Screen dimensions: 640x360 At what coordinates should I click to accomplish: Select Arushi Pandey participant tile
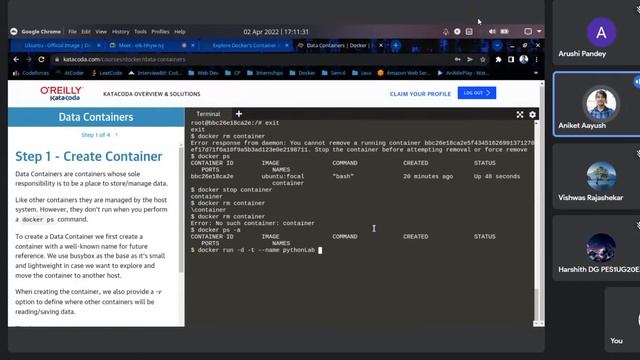[596, 33]
